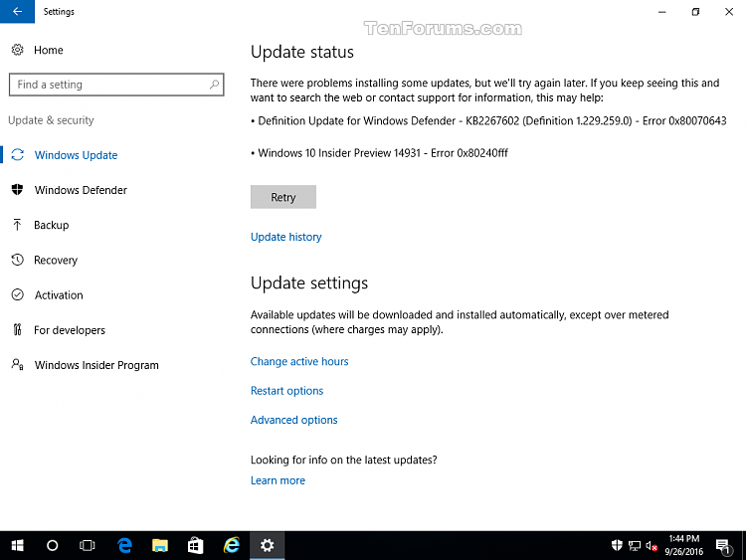Click the Insider Preview 14931 error line
Viewport: 746px width, 560px height.
(x=379, y=153)
